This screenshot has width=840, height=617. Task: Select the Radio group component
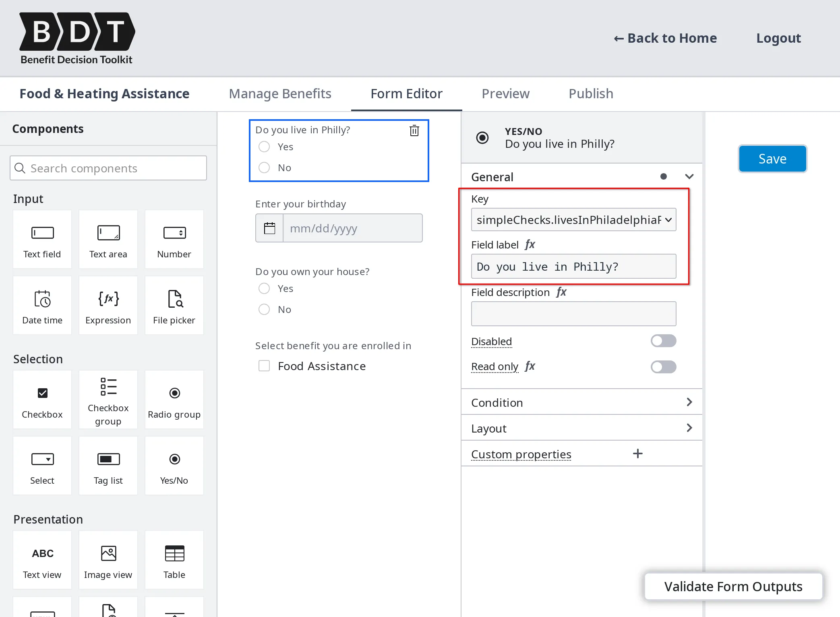pos(174,400)
